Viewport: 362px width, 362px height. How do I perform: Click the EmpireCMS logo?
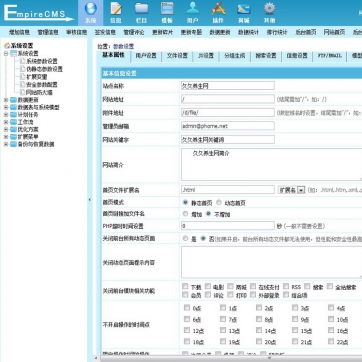pos(38,13)
